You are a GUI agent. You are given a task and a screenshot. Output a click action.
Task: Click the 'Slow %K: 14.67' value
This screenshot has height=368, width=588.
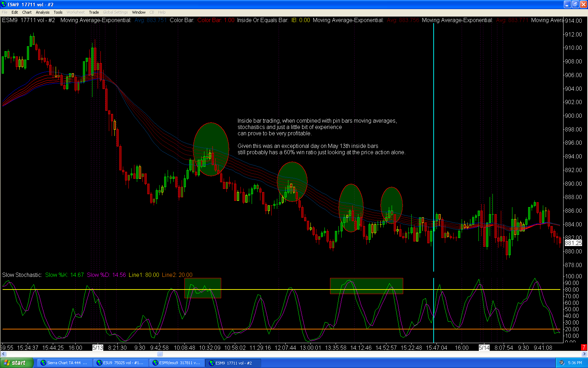(64, 275)
